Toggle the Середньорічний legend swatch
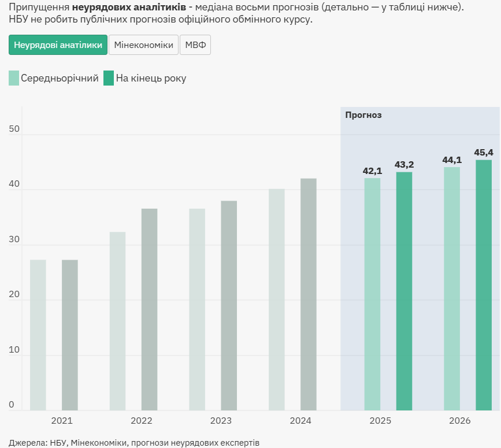 coord(14,78)
